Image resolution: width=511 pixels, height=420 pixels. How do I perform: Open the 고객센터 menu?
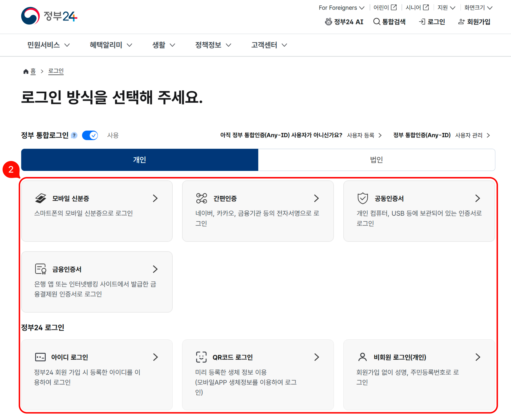268,45
